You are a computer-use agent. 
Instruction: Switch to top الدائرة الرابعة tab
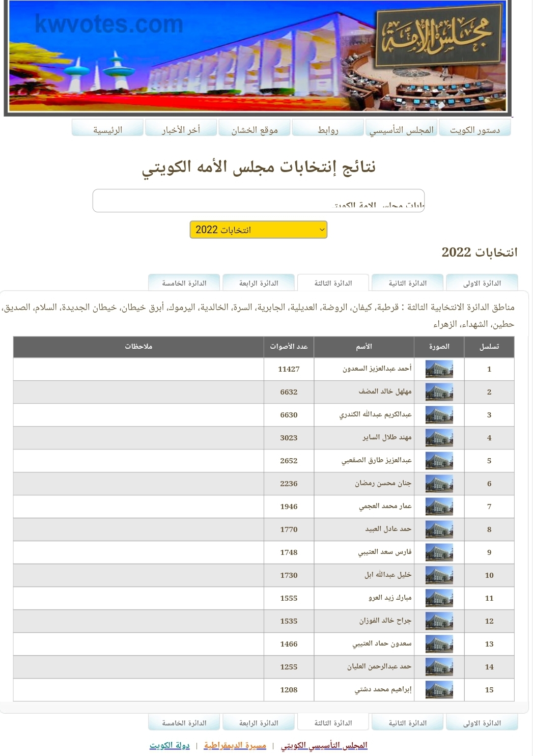tap(259, 283)
